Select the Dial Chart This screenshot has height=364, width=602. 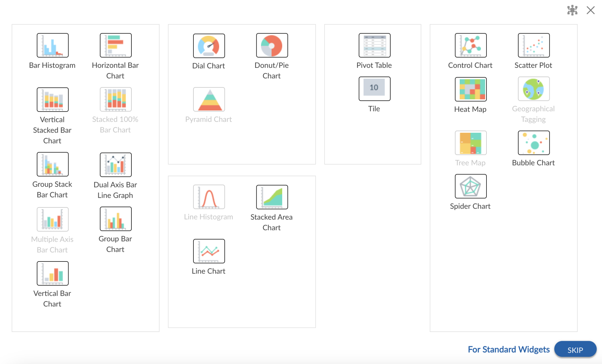(x=208, y=46)
